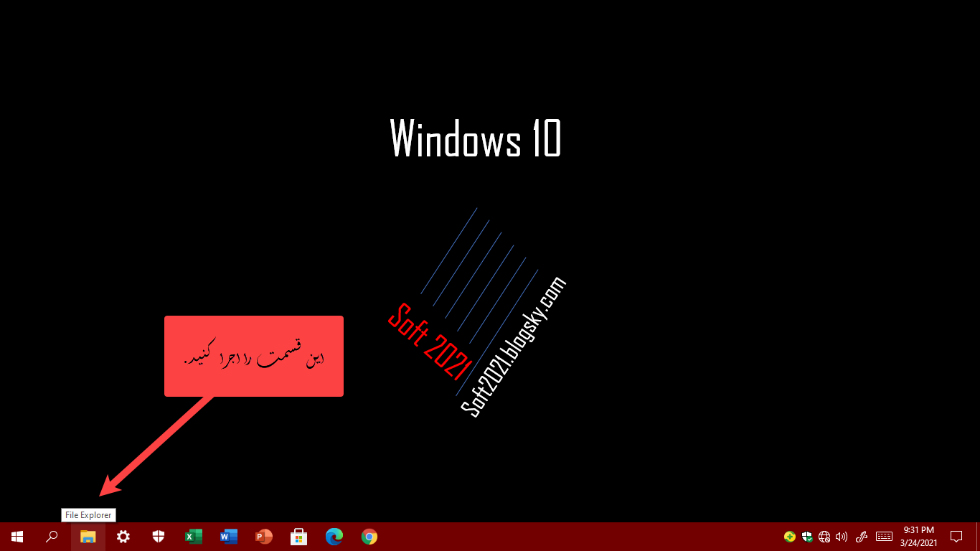980x551 pixels.
Task: Open Windows Ink Workspace pen icon
Action: tap(862, 537)
